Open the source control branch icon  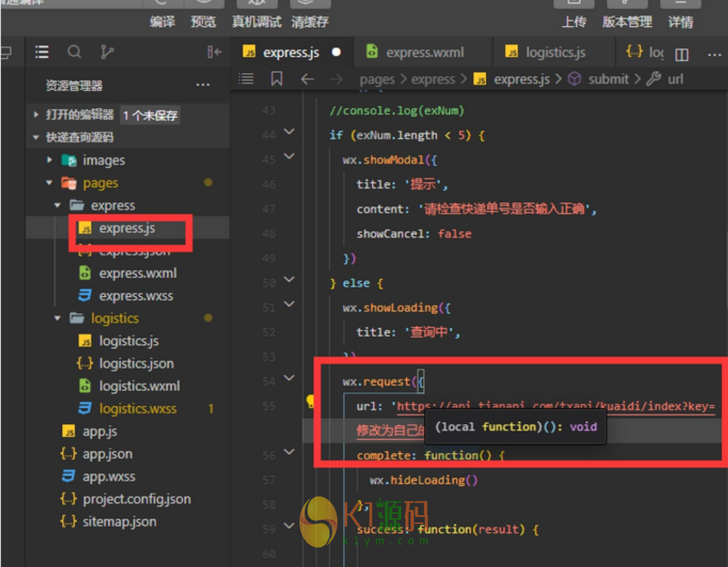(107, 52)
